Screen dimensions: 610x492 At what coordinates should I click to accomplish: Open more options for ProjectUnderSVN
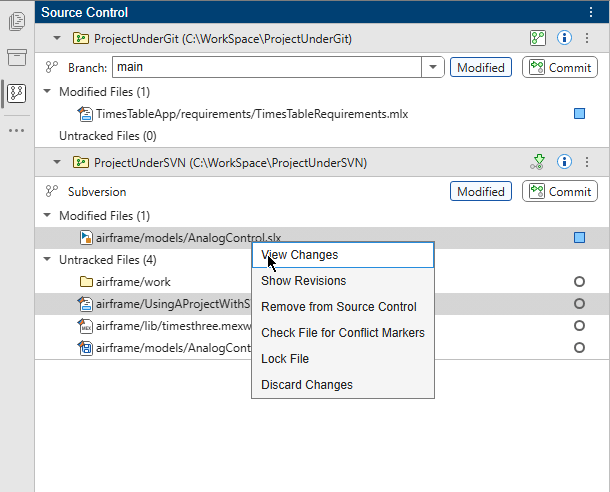pos(587,162)
